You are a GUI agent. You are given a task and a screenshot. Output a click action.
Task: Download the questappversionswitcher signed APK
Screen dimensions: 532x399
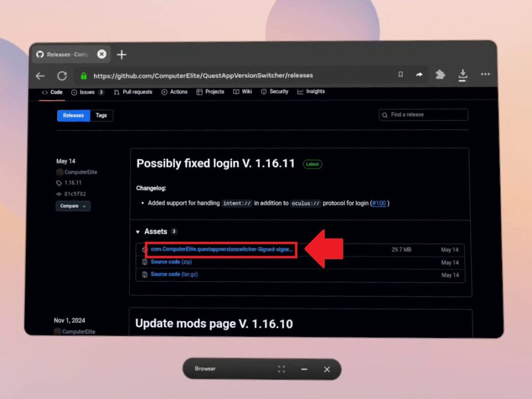(x=221, y=249)
